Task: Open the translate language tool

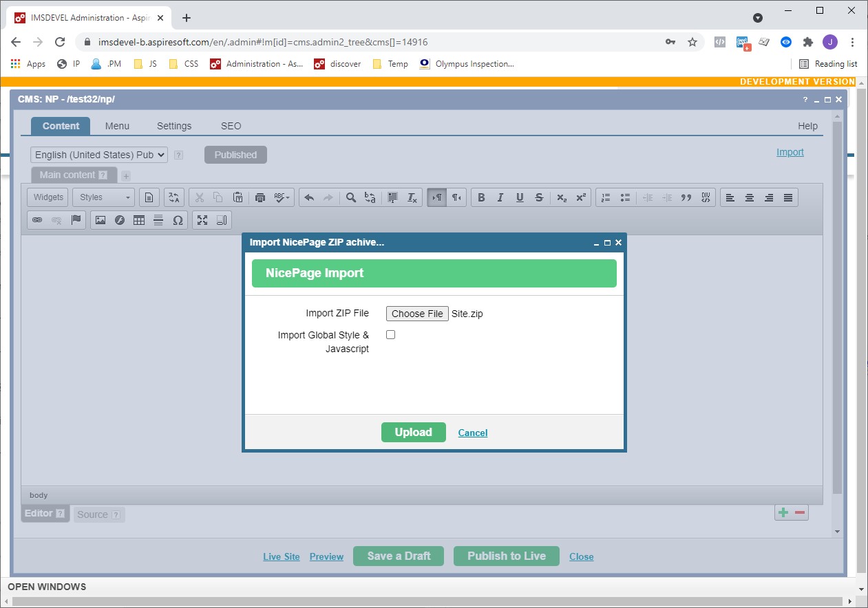Action: pos(174,198)
